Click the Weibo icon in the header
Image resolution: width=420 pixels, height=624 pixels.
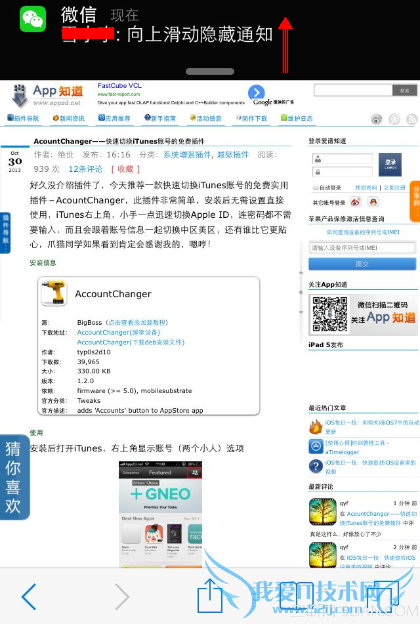(377, 119)
